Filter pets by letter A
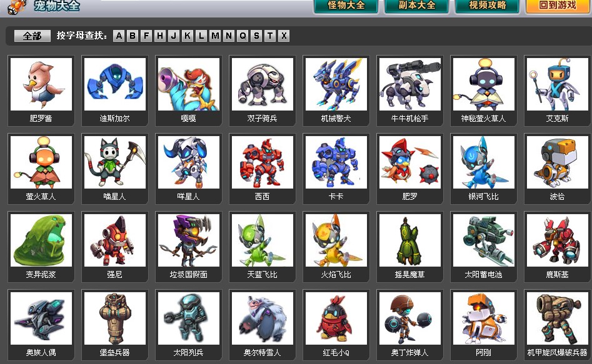Viewport: 592px width, 364px height. pyautogui.click(x=119, y=36)
